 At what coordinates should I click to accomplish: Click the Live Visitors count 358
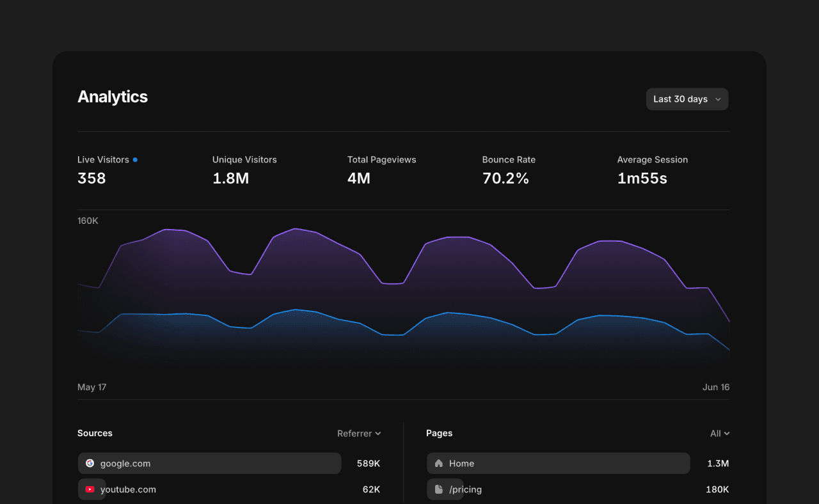point(91,178)
